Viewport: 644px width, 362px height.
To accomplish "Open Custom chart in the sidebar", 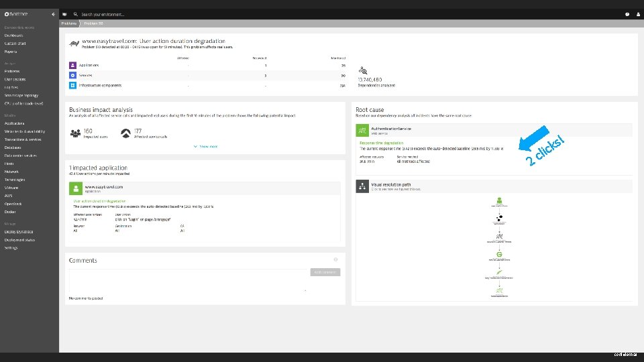I will tap(15, 44).
